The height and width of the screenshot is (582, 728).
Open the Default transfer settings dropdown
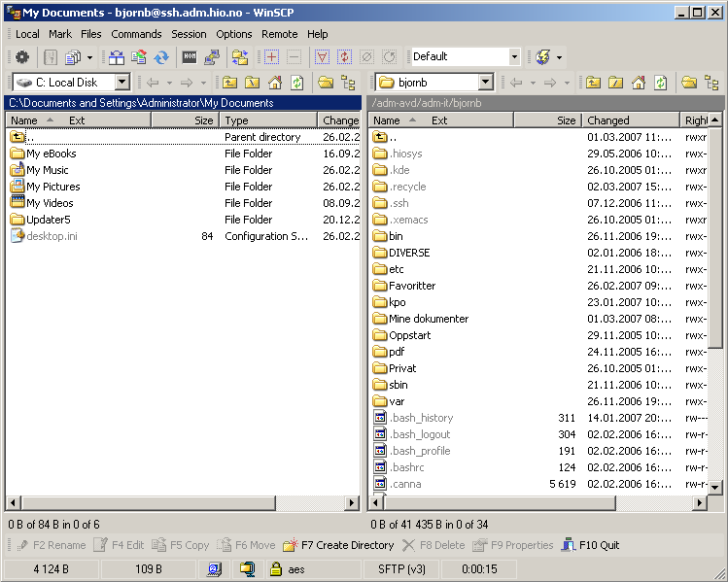coord(514,56)
